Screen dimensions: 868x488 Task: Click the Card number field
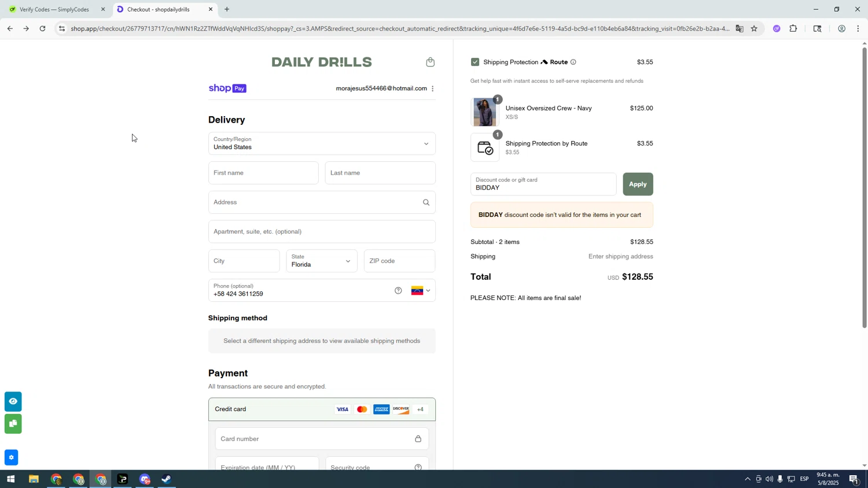pyautogui.click(x=322, y=439)
